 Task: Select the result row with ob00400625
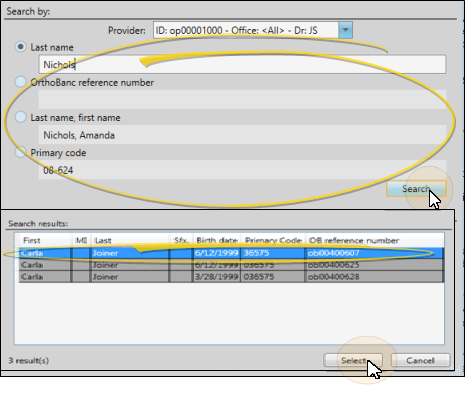pyautogui.click(x=231, y=265)
